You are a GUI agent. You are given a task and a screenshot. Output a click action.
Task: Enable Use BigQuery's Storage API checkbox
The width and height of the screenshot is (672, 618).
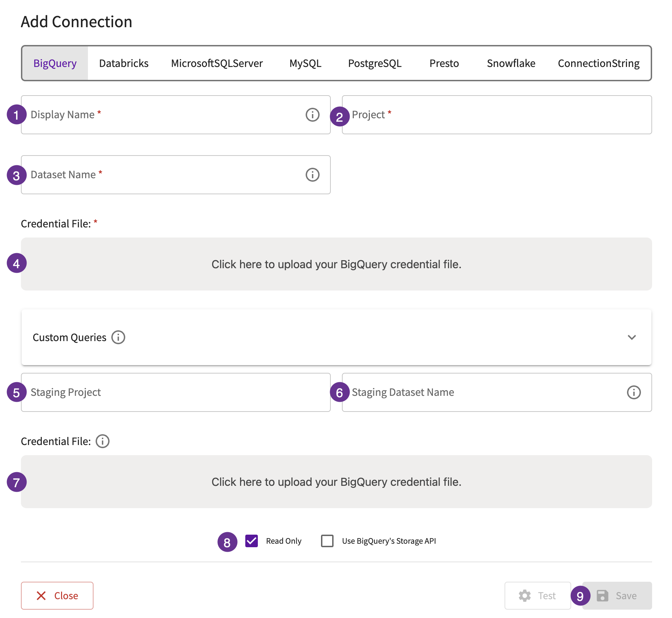point(327,541)
